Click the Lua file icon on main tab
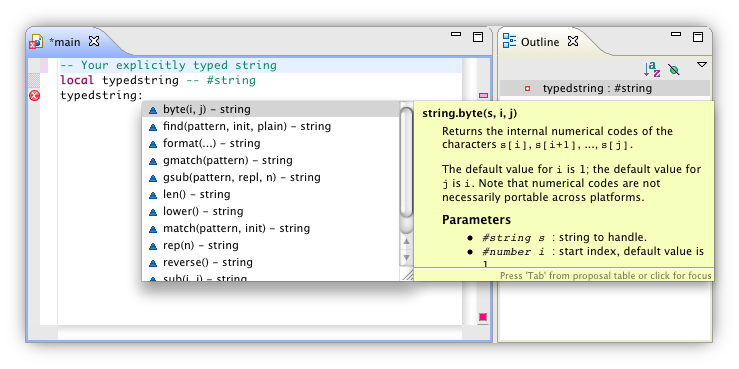 coord(36,42)
